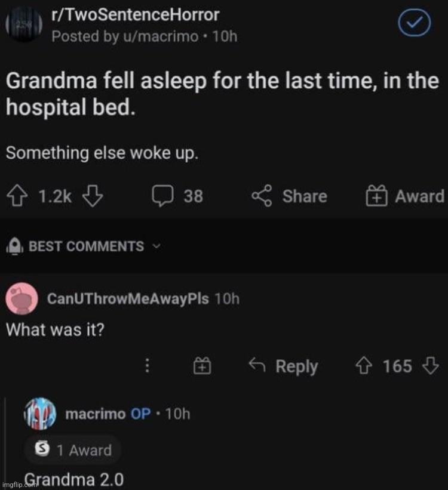Click the subreddit avatar thumbnail
The width and height of the screenshot is (448, 490).
23,25
